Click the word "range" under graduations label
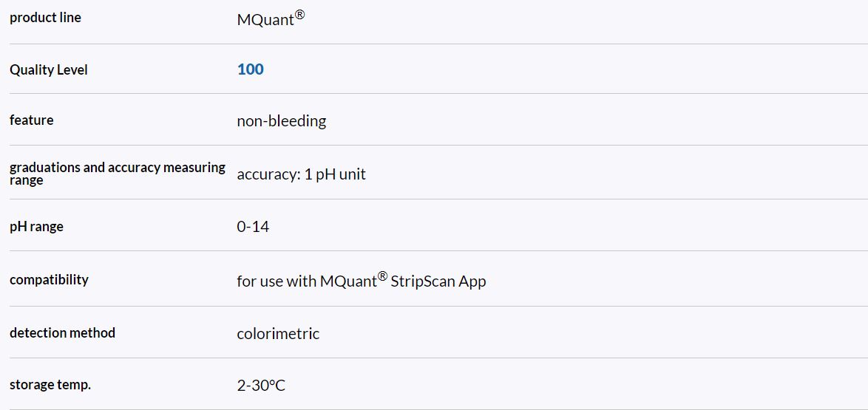The height and width of the screenshot is (410, 868). [26, 180]
